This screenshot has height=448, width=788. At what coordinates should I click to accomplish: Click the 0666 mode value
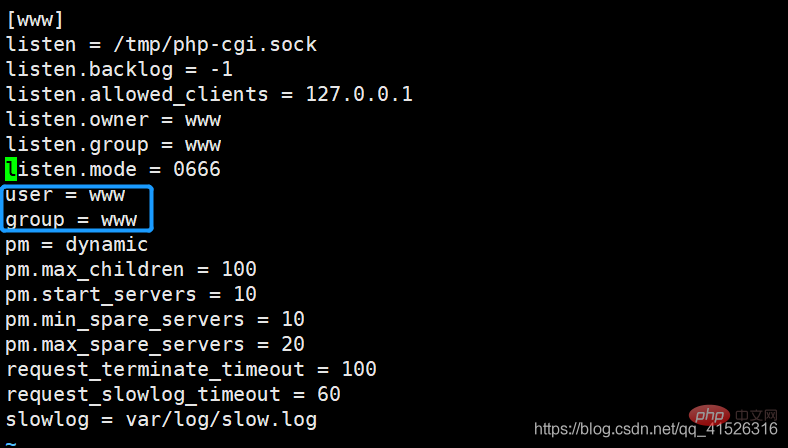[x=196, y=169]
